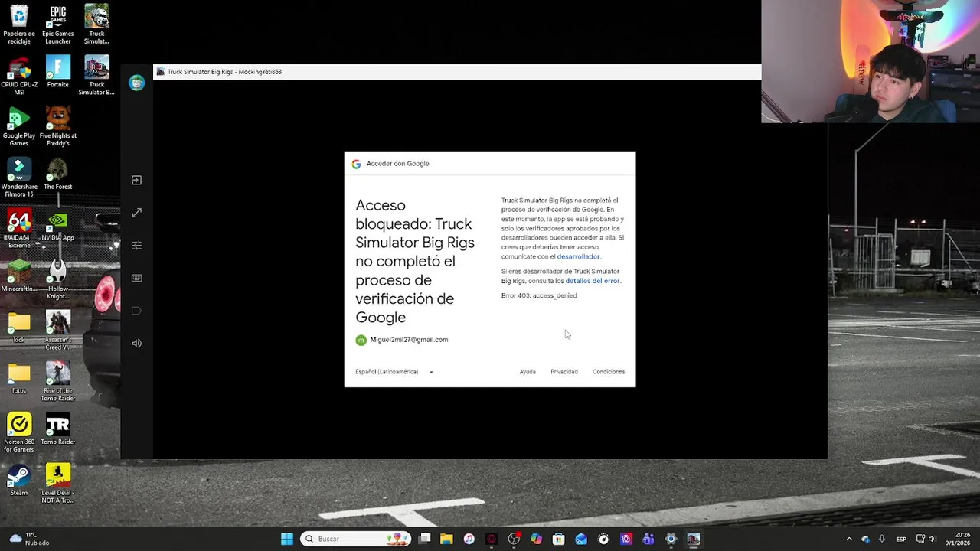The width and height of the screenshot is (980, 551).
Task: Expand Español (Latinoamérica) language dropdown
Action: tap(394, 372)
